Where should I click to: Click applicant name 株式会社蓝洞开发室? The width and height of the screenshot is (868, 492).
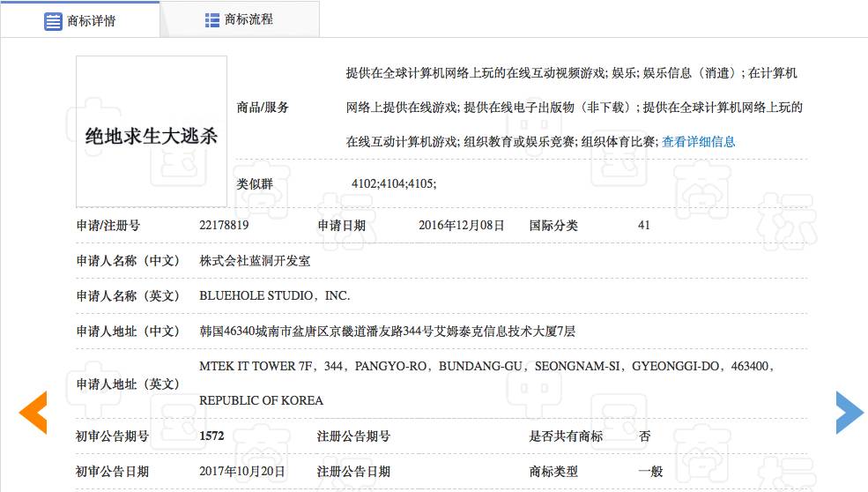tap(256, 260)
